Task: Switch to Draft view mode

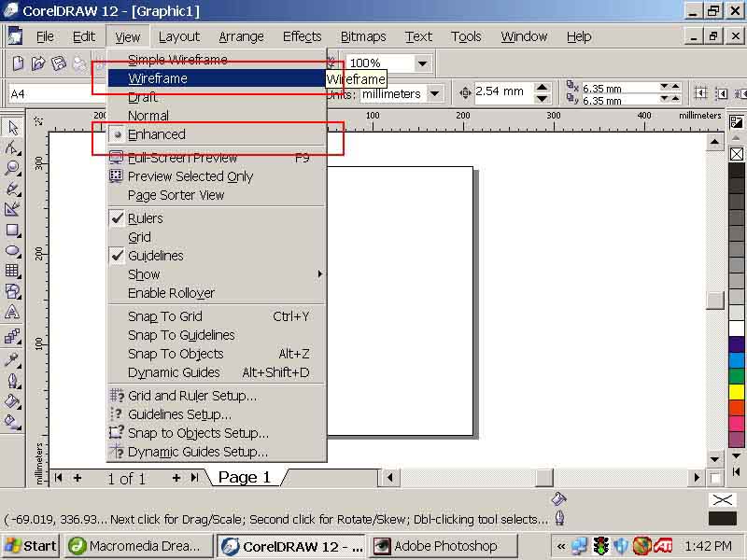Action: coord(218,97)
